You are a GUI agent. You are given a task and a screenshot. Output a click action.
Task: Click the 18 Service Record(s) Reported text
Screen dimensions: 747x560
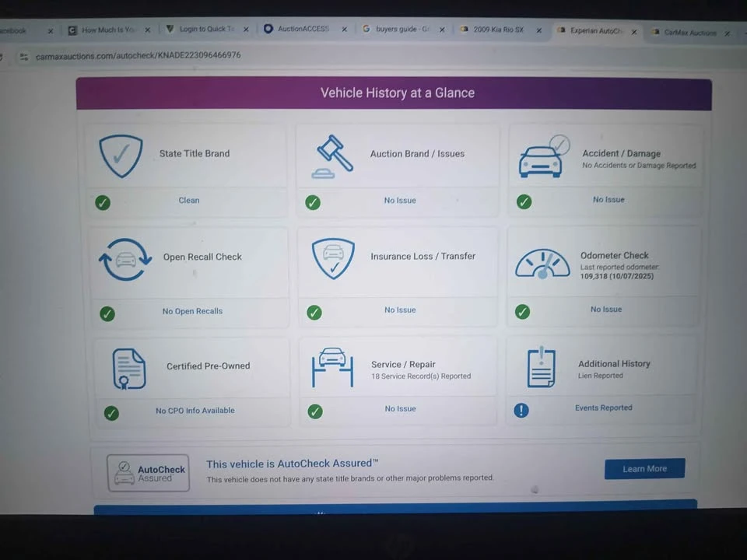[x=421, y=376]
